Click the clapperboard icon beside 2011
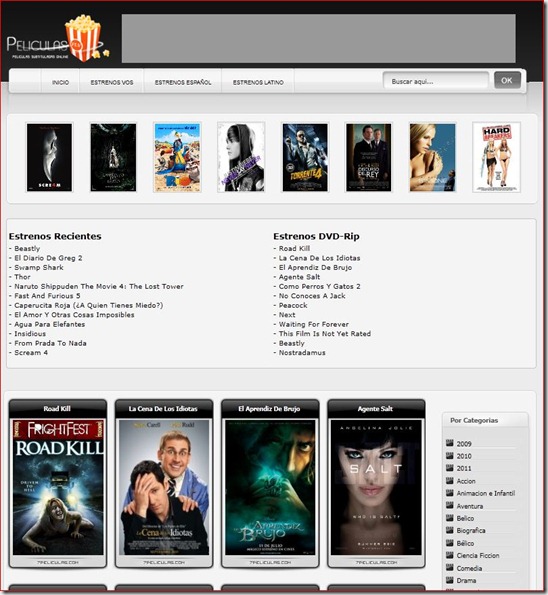Image resolution: width=548 pixels, height=595 pixels. click(450, 468)
